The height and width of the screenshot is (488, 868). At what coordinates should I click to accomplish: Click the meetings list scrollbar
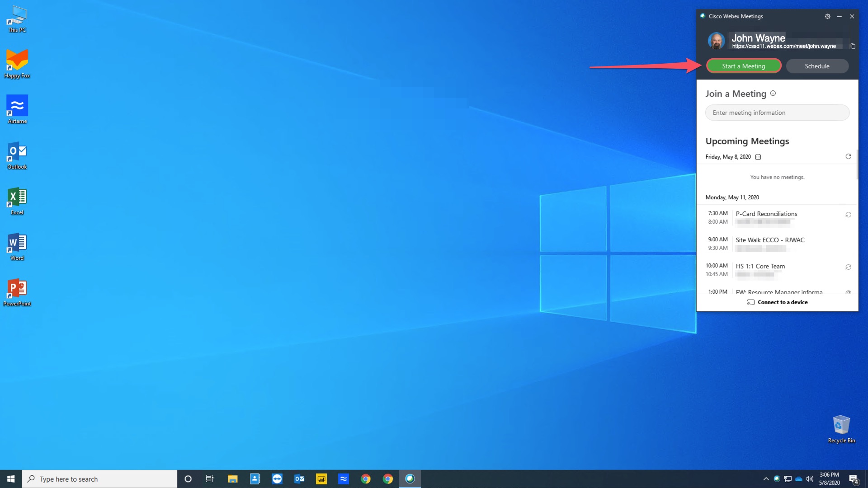[x=857, y=165]
